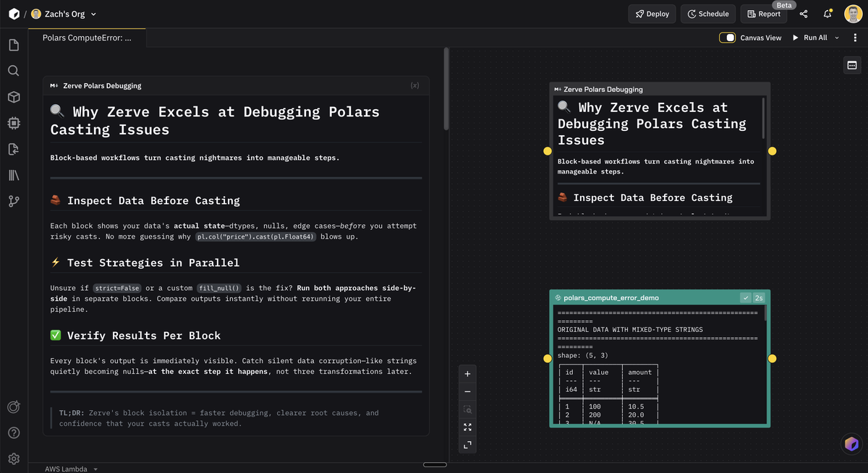Expand the Run All options arrow
The image size is (868, 473).
(x=837, y=38)
